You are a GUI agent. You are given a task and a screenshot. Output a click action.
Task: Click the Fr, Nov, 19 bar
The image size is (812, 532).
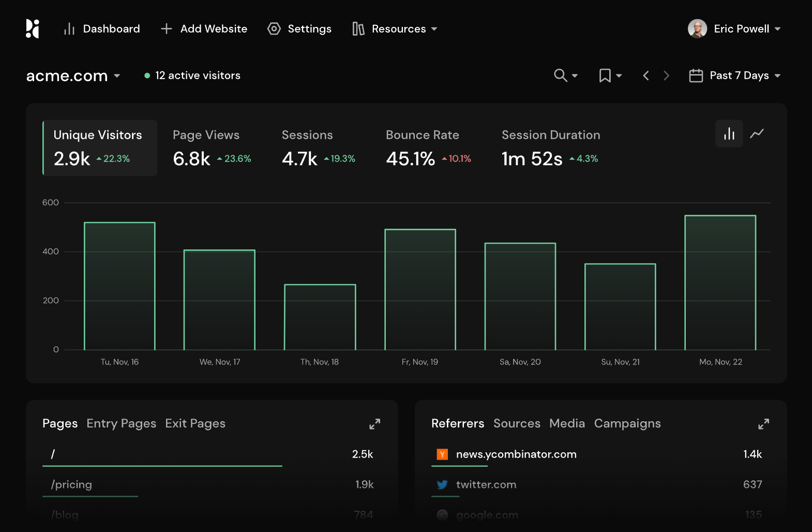(420, 290)
